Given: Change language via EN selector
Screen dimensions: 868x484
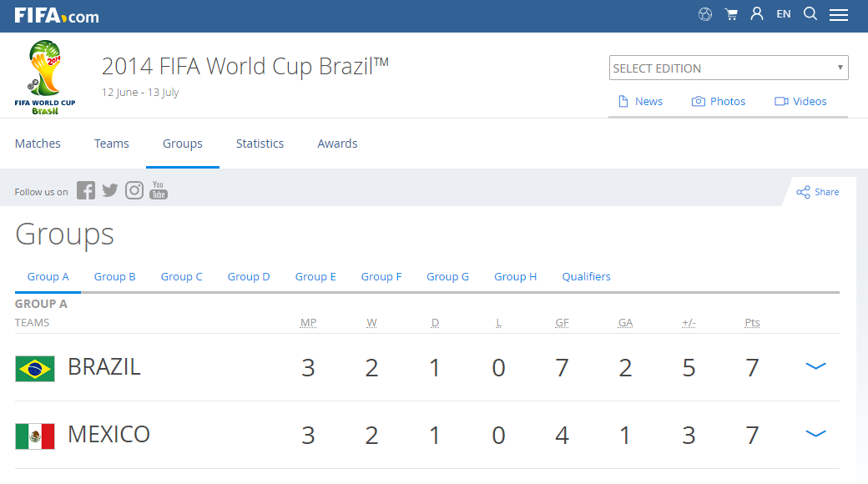Looking at the screenshot, I should click(x=784, y=14).
